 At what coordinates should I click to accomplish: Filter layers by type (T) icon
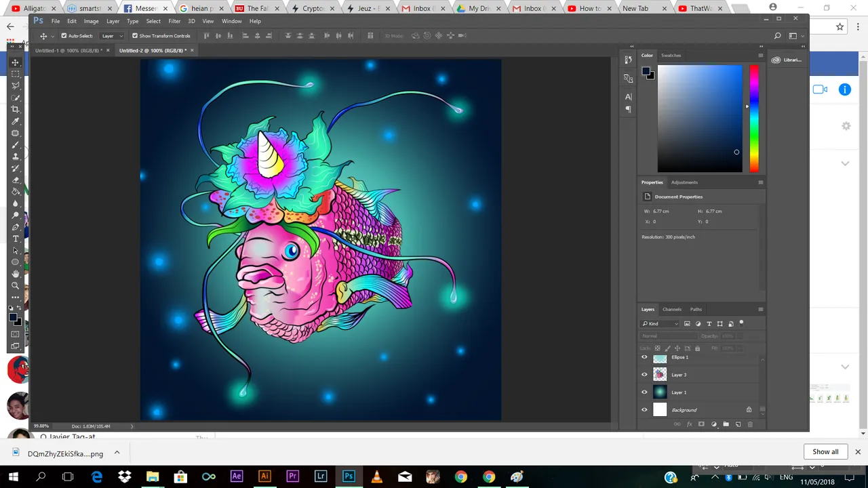(x=709, y=324)
